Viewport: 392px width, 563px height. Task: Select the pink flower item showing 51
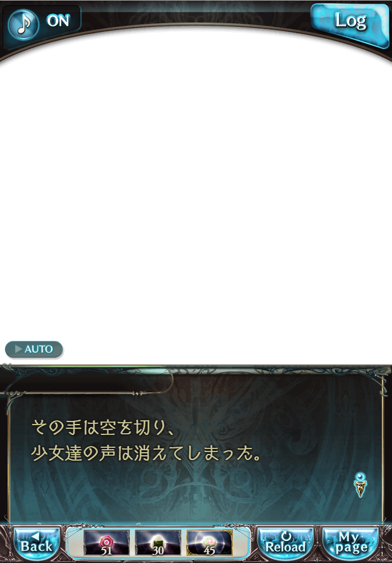point(106,543)
